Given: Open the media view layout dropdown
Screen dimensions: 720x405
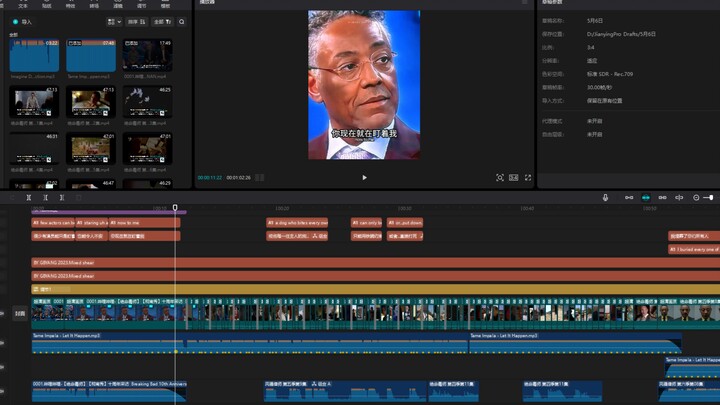Looking at the screenshot, I should tap(114, 22).
